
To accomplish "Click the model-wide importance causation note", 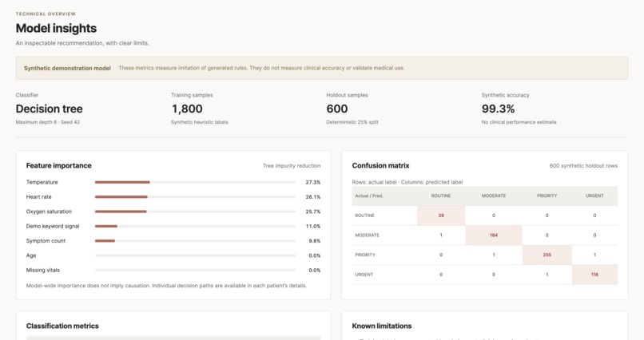I will 166,286.
